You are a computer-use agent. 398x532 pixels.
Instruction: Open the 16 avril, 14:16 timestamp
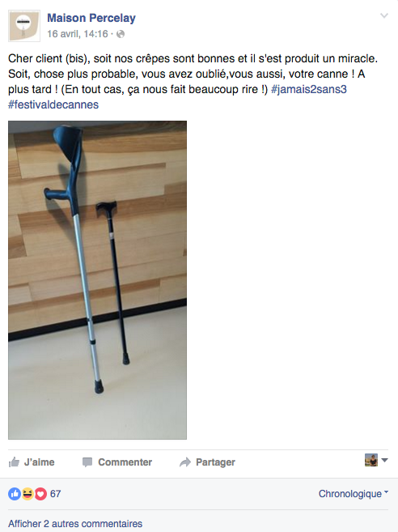tap(78, 34)
